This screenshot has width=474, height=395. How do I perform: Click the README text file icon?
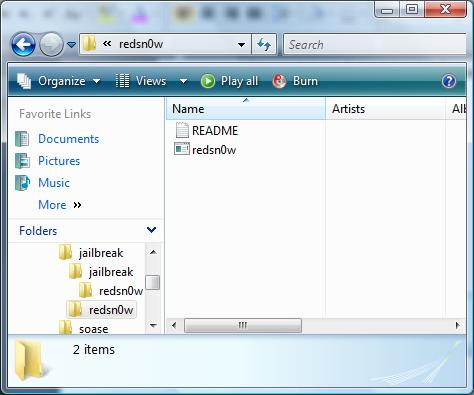(x=182, y=130)
